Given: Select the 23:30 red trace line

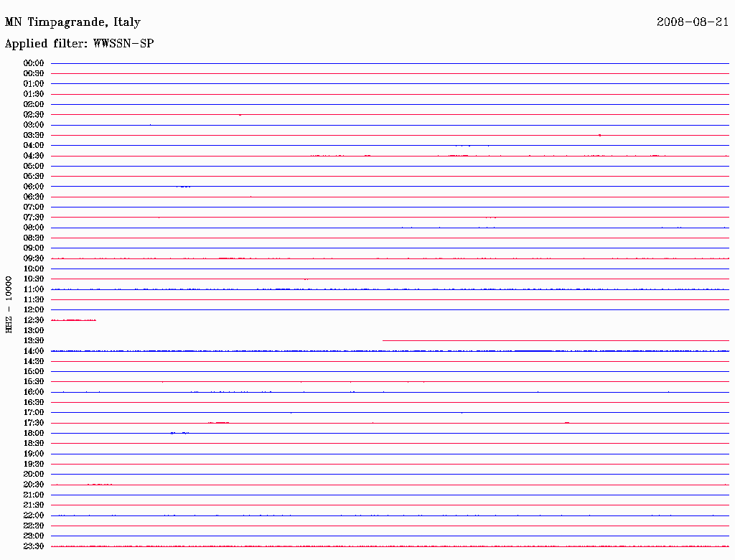Looking at the screenshot, I should coord(390,546).
